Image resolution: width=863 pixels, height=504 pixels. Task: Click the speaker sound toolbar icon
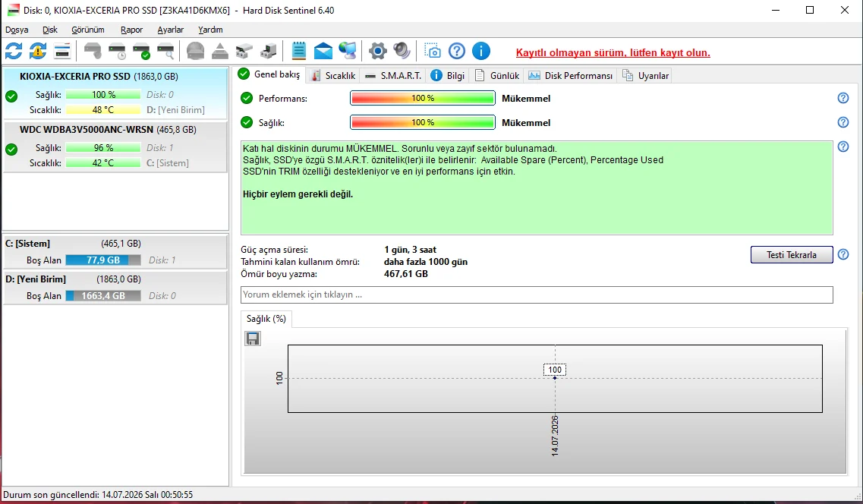pyautogui.click(x=402, y=51)
